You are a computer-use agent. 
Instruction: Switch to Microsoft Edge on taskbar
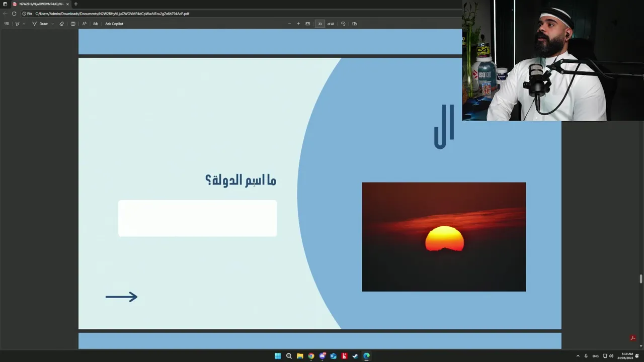[x=366, y=356]
